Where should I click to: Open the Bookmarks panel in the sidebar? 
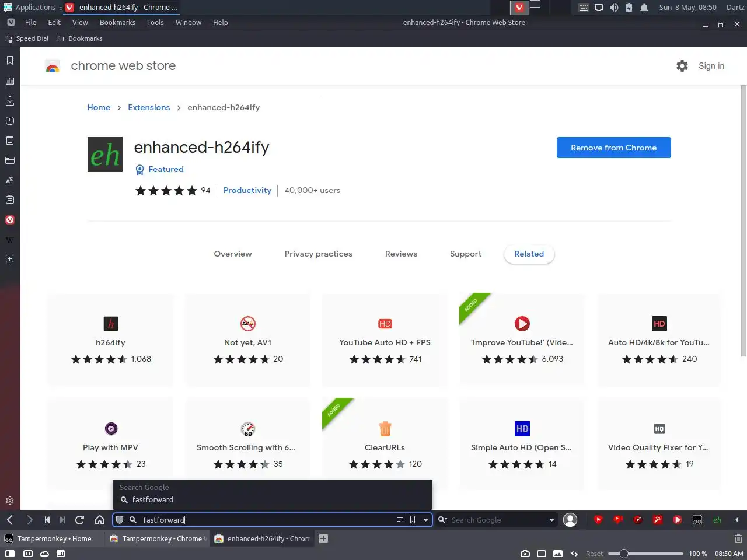(x=10, y=61)
